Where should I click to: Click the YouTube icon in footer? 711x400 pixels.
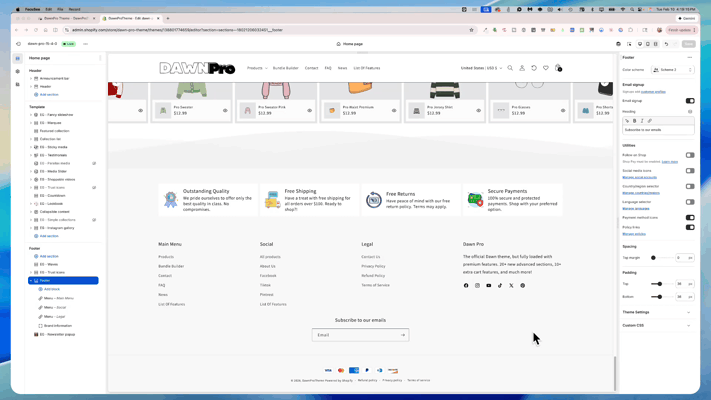(489, 285)
